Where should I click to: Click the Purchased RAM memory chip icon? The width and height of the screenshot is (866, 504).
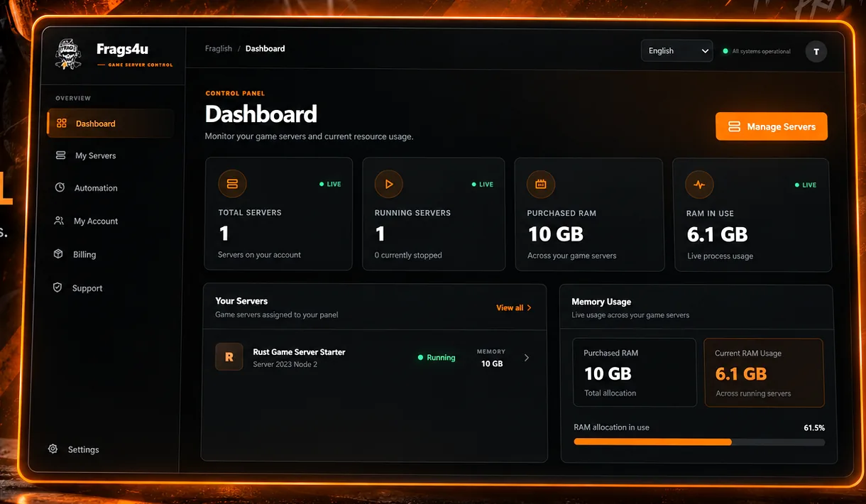(541, 185)
